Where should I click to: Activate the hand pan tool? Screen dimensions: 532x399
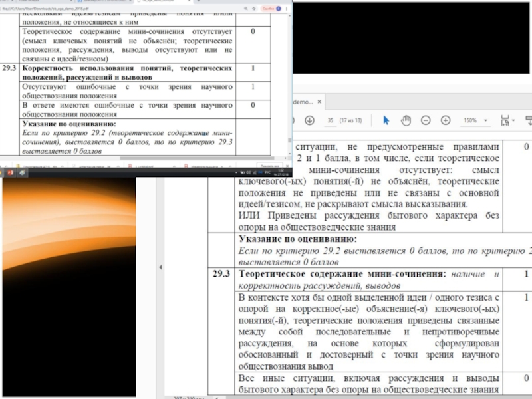[x=406, y=120]
